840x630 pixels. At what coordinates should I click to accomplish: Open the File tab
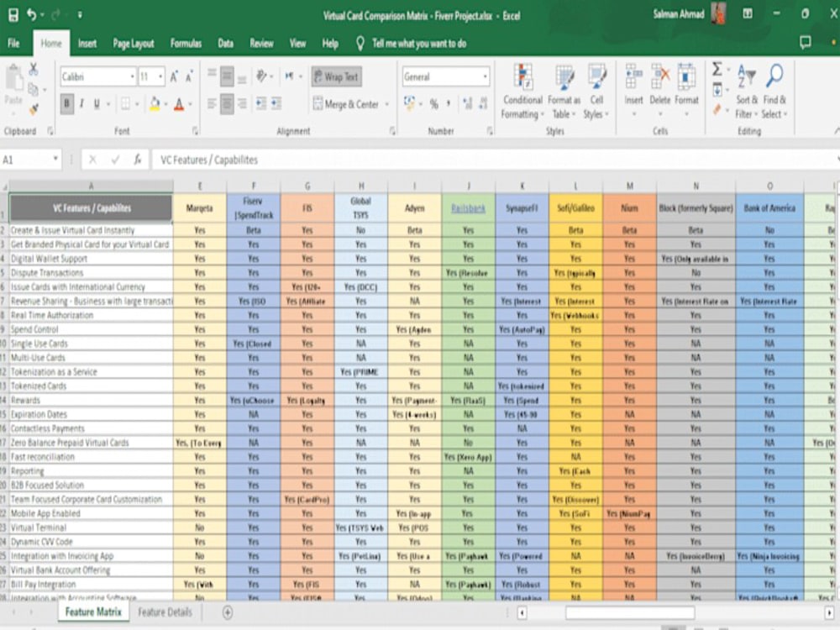[14, 44]
